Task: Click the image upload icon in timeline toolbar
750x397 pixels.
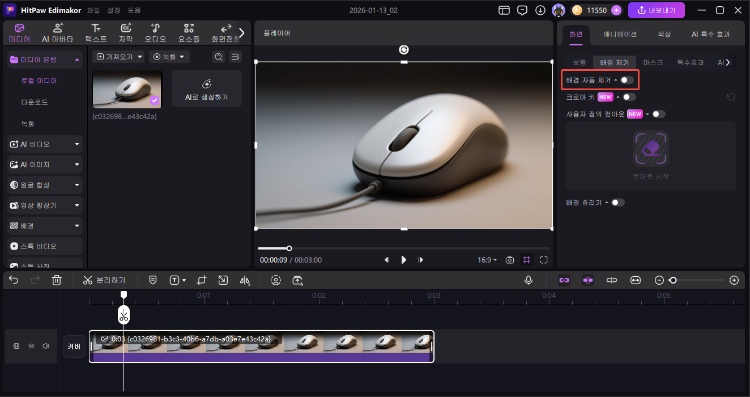Action: coord(298,280)
